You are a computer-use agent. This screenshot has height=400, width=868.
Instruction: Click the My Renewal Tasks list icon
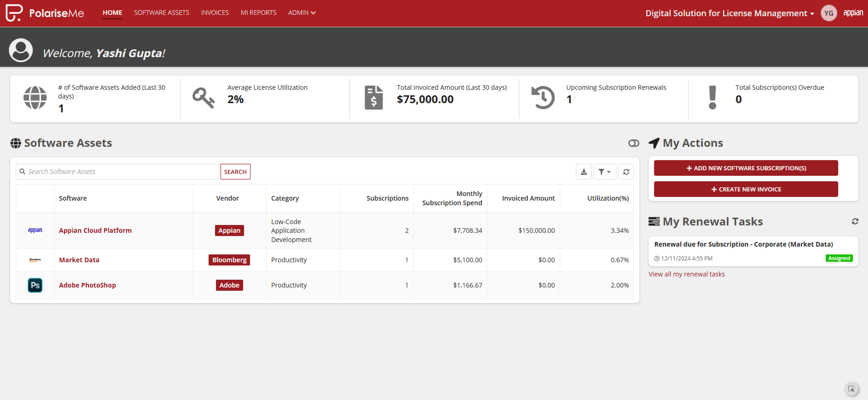coord(654,221)
